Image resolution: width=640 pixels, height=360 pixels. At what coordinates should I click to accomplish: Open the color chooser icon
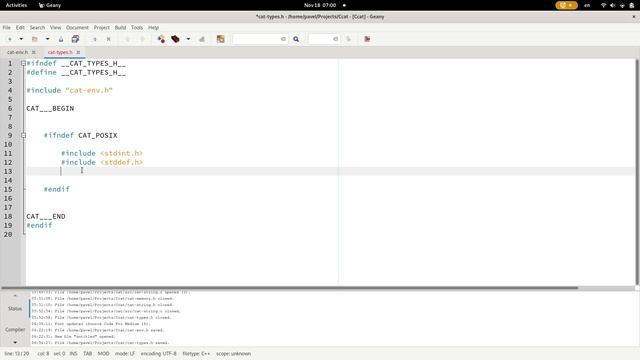click(x=220, y=39)
